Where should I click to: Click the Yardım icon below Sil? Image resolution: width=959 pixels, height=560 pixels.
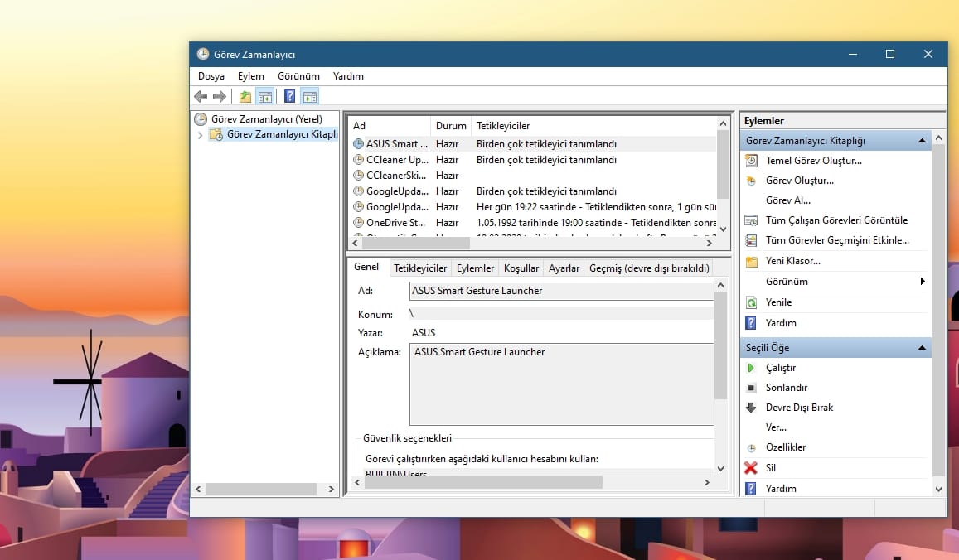pos(751,489)
